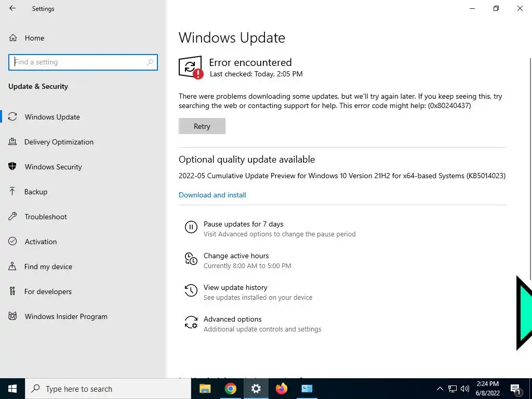
Task: Click the taskbar Type here to search box
Action: click(108, 389)
